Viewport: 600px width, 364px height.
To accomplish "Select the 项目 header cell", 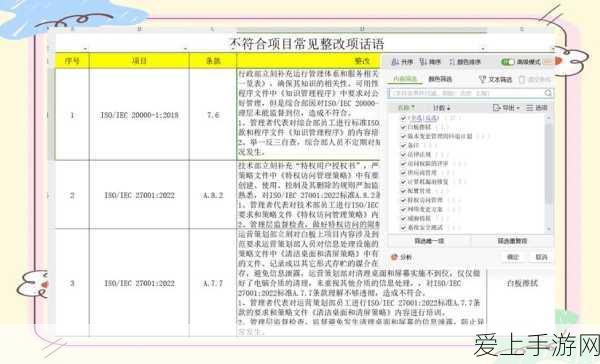I will (x=139, y=60).
